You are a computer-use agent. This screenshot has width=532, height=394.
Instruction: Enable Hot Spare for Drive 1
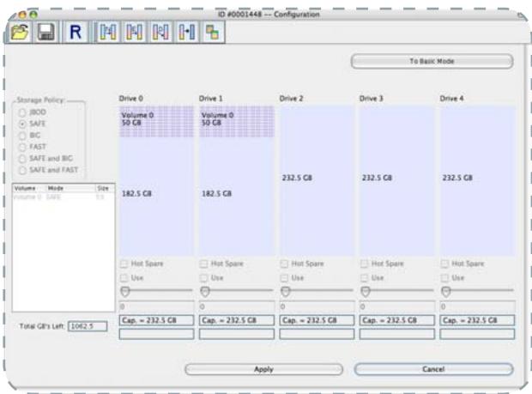pyautogui.click(x=203, y=264)
